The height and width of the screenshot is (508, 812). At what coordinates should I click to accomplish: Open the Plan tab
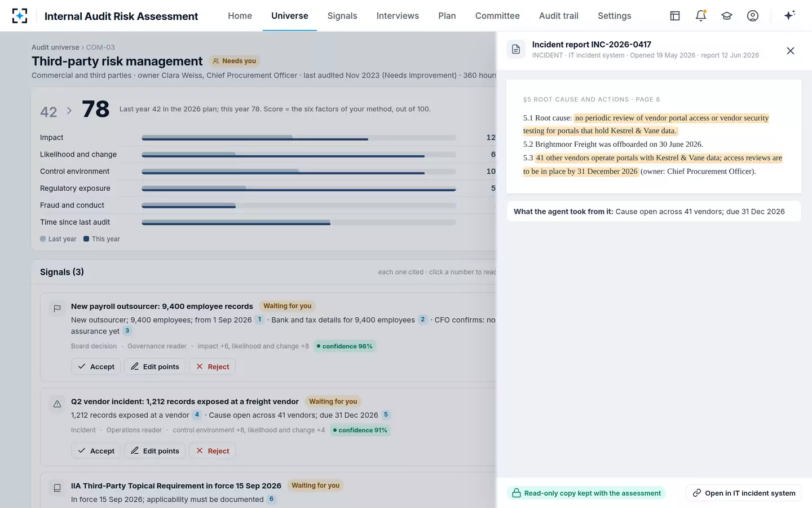click(447, 16)
